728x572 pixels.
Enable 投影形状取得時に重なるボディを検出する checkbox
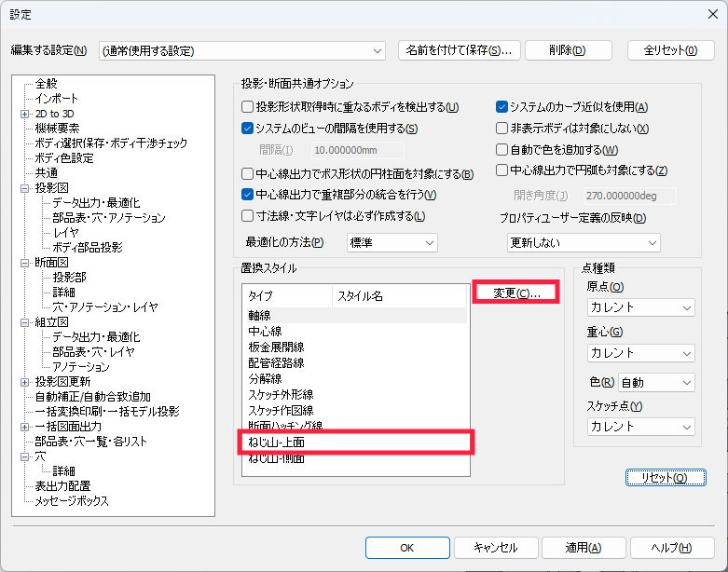coord(248,107)
